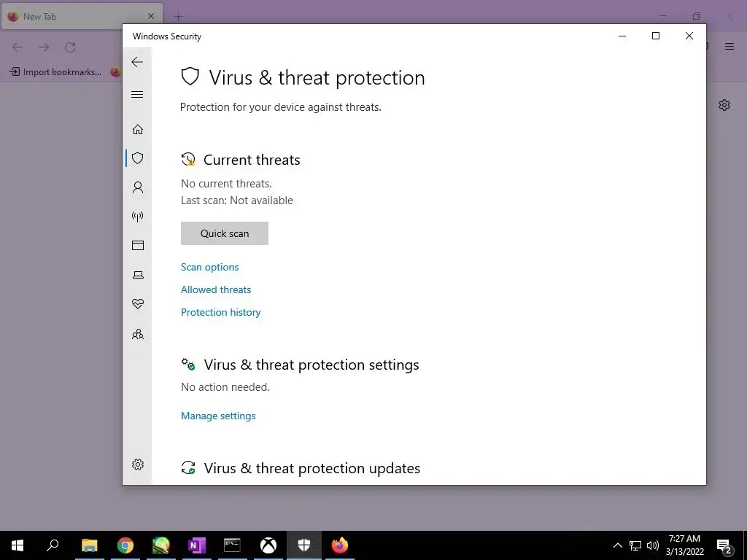Viewport: 747px width, 560px height.
Task: Open Firefox new tab personalize gear icon
Action: [x=724, y=105]
